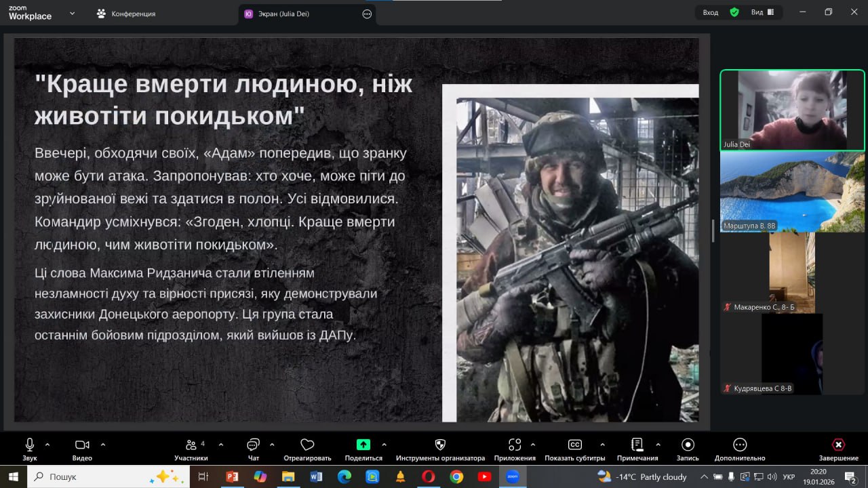The image size is (868, 488).
Task: Open the share options arrow
Action: 384,445
